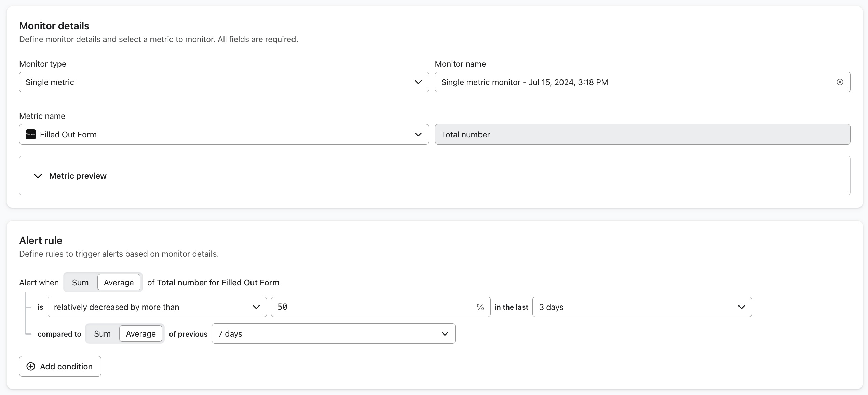Click the Average compared-to toggle

click(140, 333)
